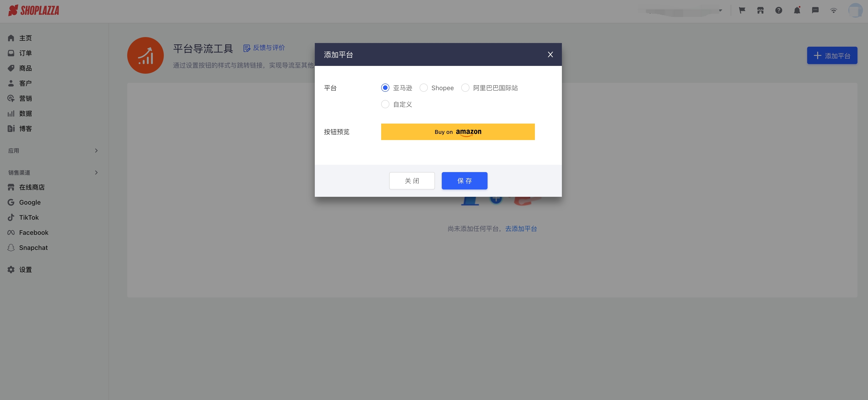This screenshot has height=400, width=868.
Task: Open the chat message icon
Action: coord(815,11)
